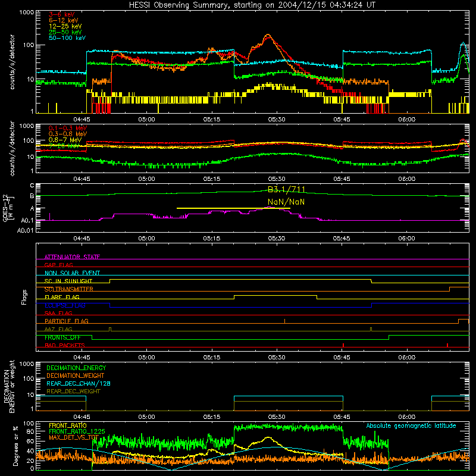This screenshot has width=476, height=476.
Task: Click the 0.8-7 MeV legend label
Action: [65, 140]
